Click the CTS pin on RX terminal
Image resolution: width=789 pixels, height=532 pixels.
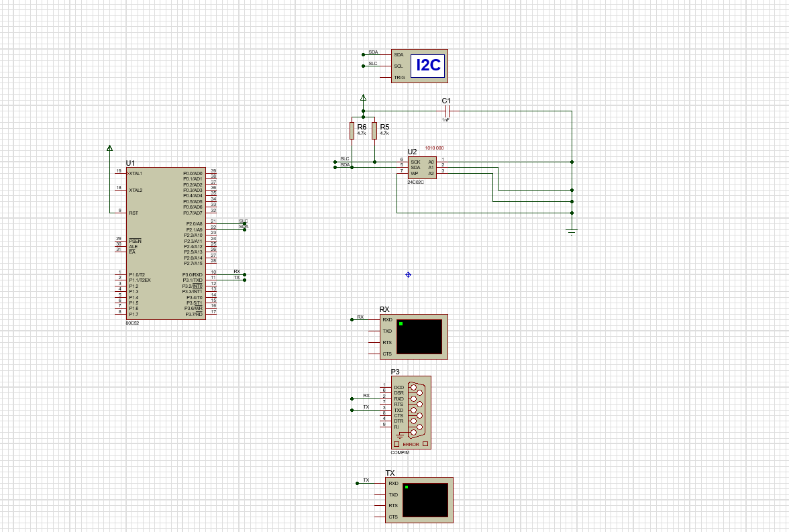[387, 354]
